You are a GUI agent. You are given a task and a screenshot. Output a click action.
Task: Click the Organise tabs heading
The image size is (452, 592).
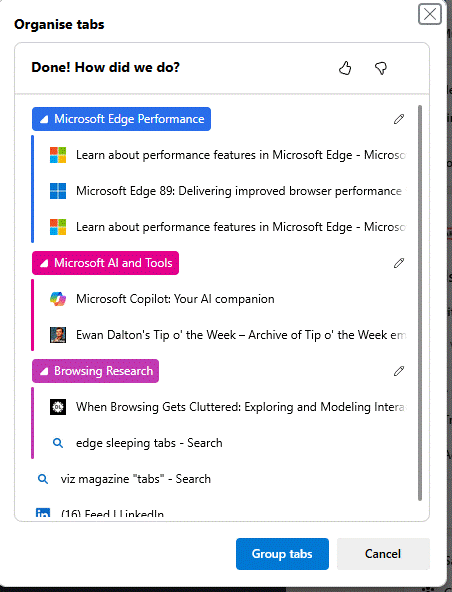click(59, 25)
